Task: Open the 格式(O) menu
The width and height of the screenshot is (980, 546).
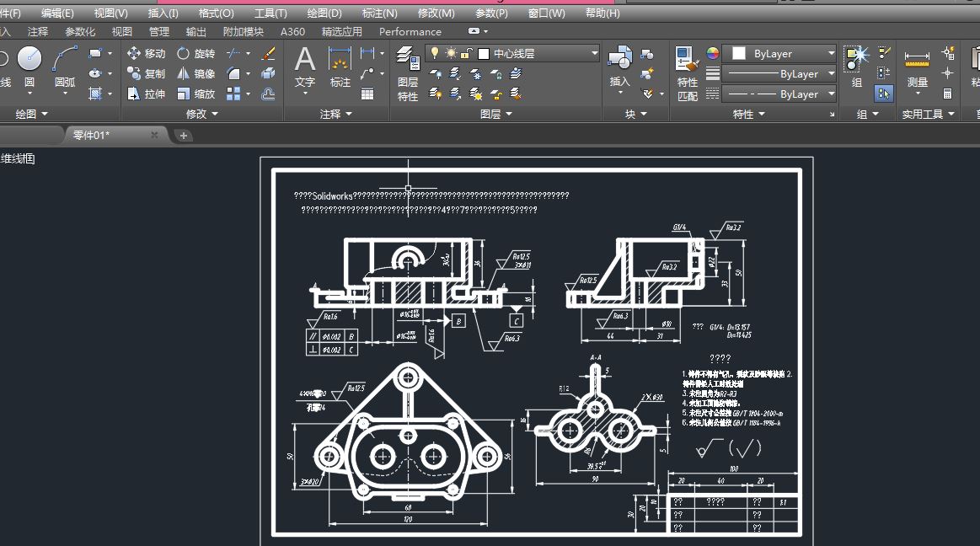Action: (216, 13)
